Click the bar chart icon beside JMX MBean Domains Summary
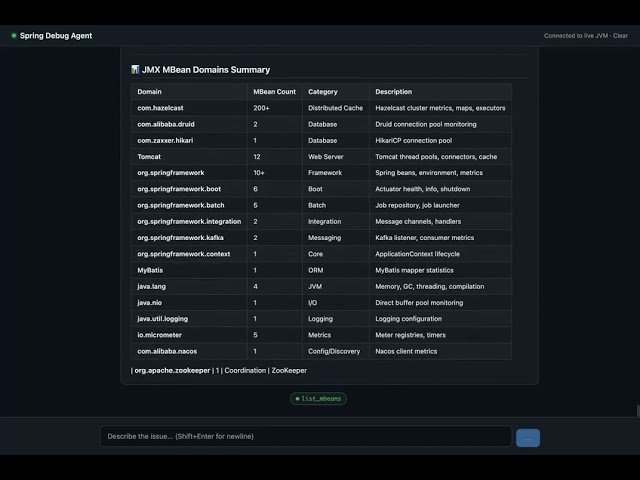Image resolution: width=640 pixels, height=480 pixels. pyautogui.click(x=135, y=69)
